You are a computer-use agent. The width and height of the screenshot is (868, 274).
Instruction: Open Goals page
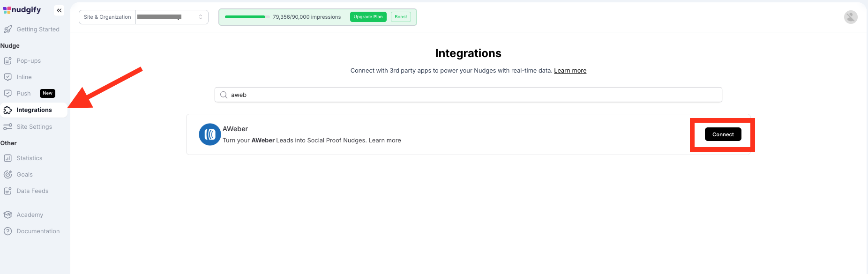(24, 175)
